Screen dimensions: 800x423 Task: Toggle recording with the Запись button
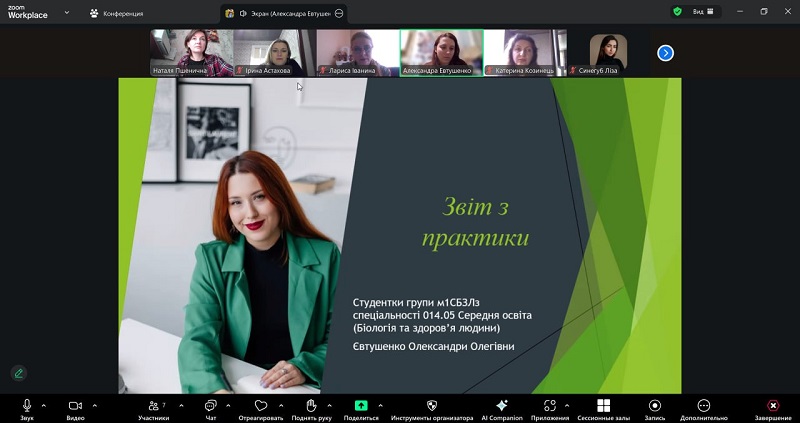click(x=655, y=406)
